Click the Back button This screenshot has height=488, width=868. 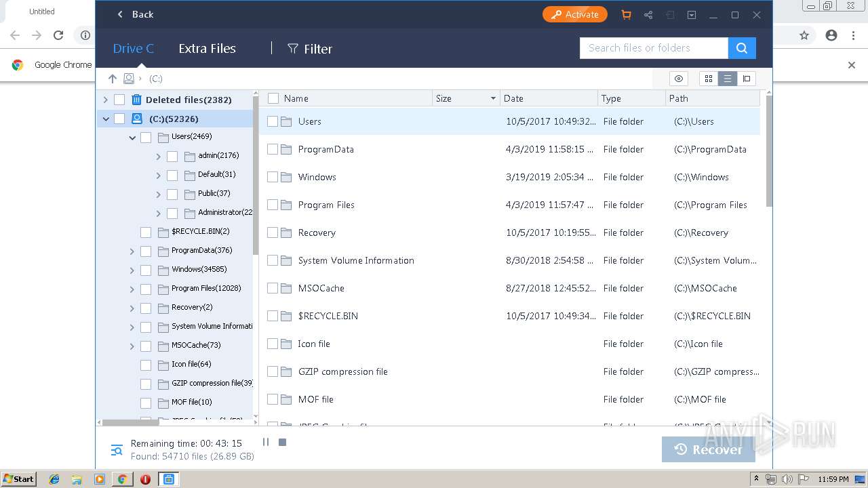[135, 14]
